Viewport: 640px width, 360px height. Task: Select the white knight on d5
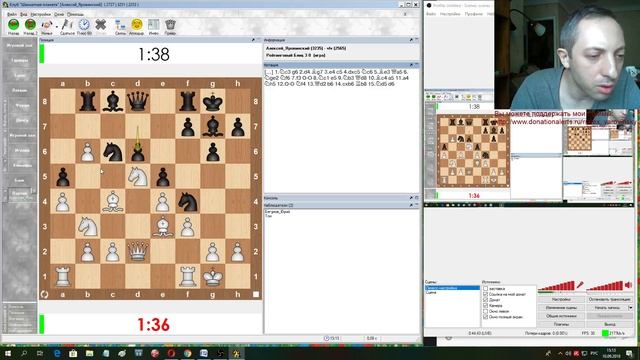(x=138, y=176)
